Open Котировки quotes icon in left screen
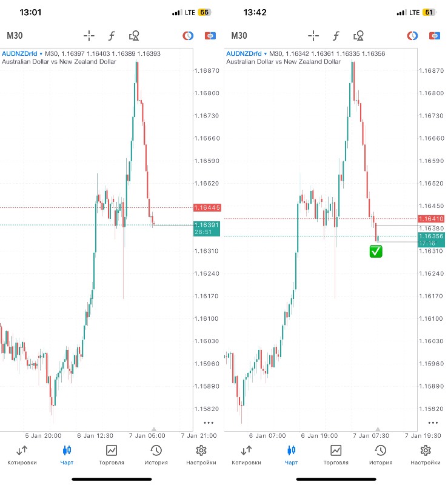Image resolution: width=448 pixels, height=485 pixels. click(x=22, y=454)
